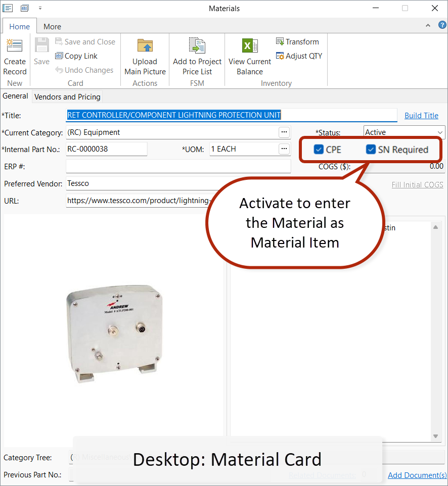Collapse the ribbon with the caret icon
This screenshot has width=448, height=486.
[x=428, y=25]
